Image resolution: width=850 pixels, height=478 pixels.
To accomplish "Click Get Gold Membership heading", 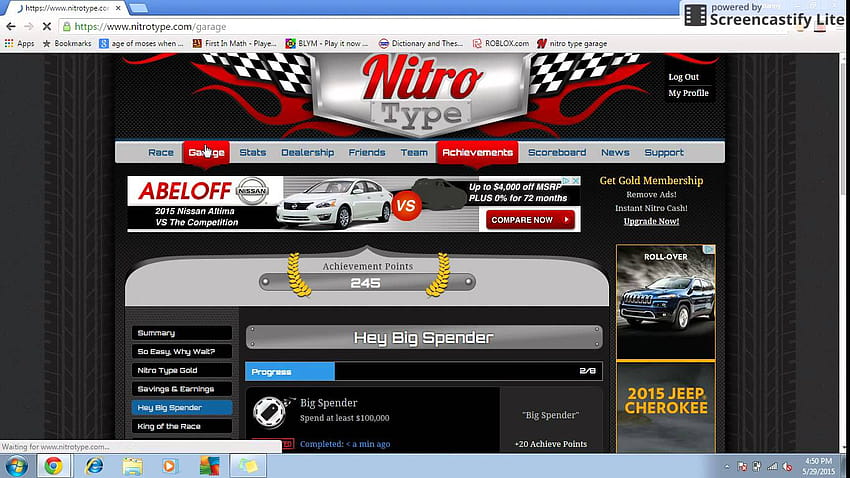I will pos(651,180).
